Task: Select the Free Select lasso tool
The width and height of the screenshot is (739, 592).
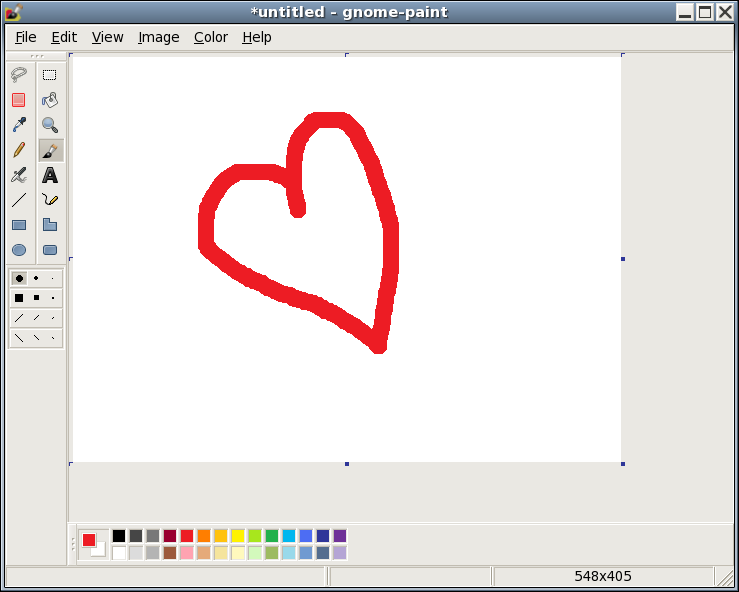Action: pos(19,74)
